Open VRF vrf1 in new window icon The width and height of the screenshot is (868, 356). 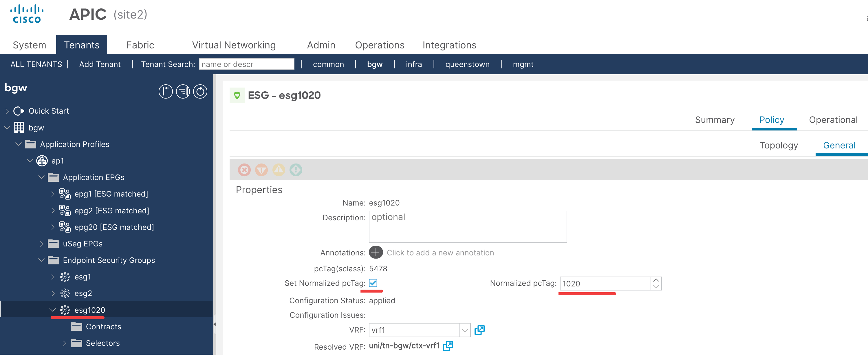tap(479, 330)
